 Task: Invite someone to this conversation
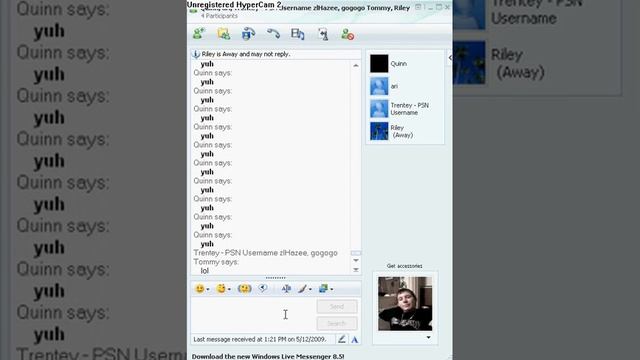[x=199, y=34]
